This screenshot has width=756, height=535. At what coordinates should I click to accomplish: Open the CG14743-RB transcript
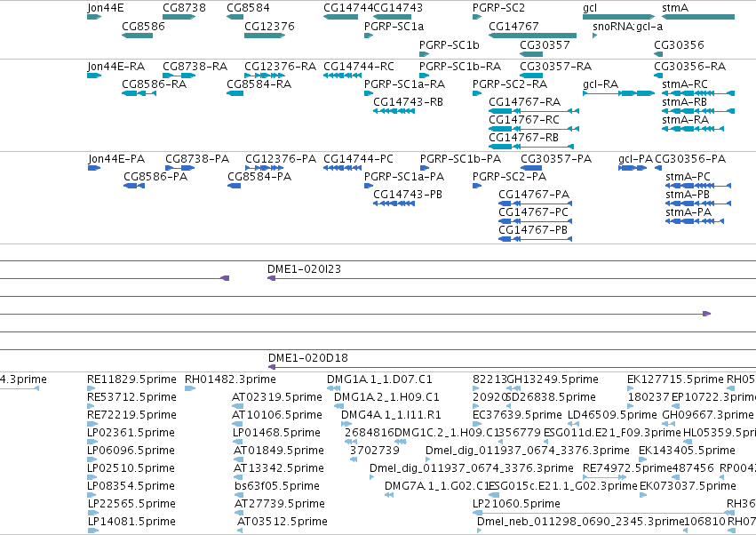click(x=394, y=111)
